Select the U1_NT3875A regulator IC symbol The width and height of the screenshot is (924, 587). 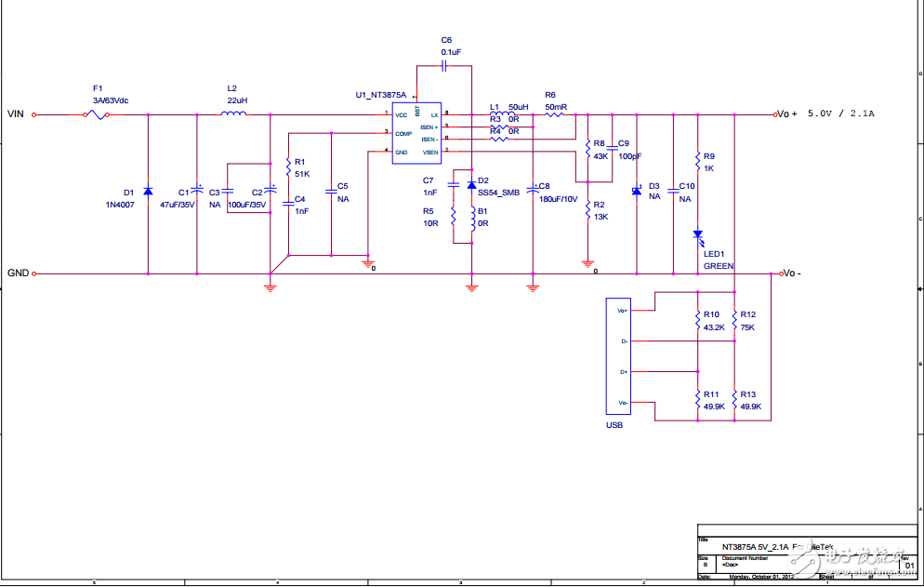point(416,135)
